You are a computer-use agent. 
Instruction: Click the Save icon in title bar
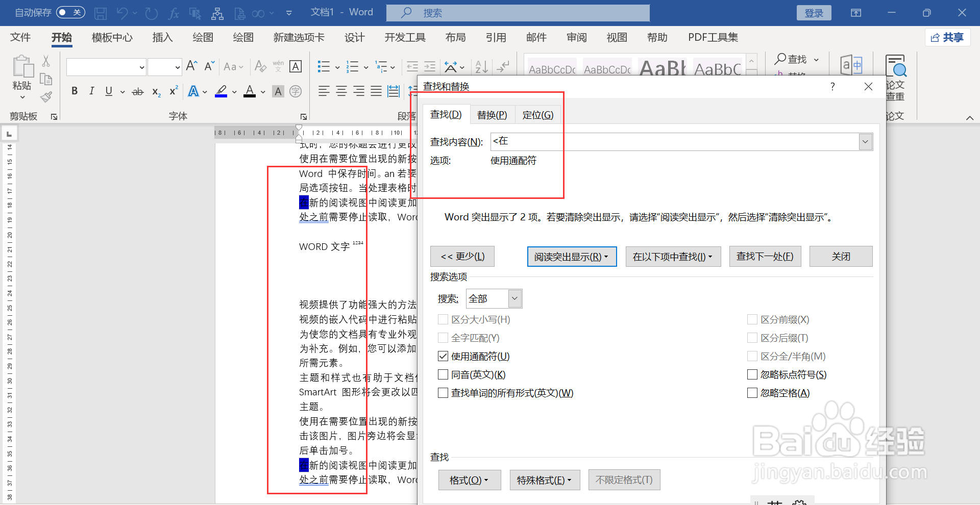(101, 13)
